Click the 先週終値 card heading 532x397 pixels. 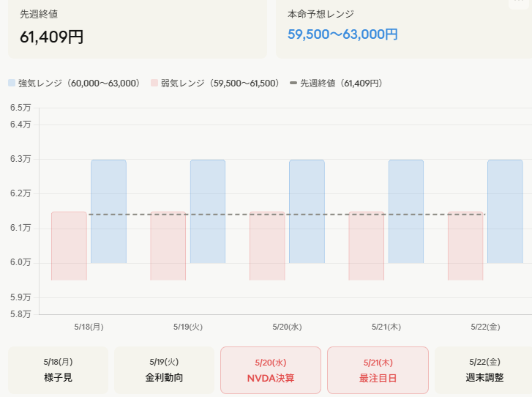pos(39,14)
